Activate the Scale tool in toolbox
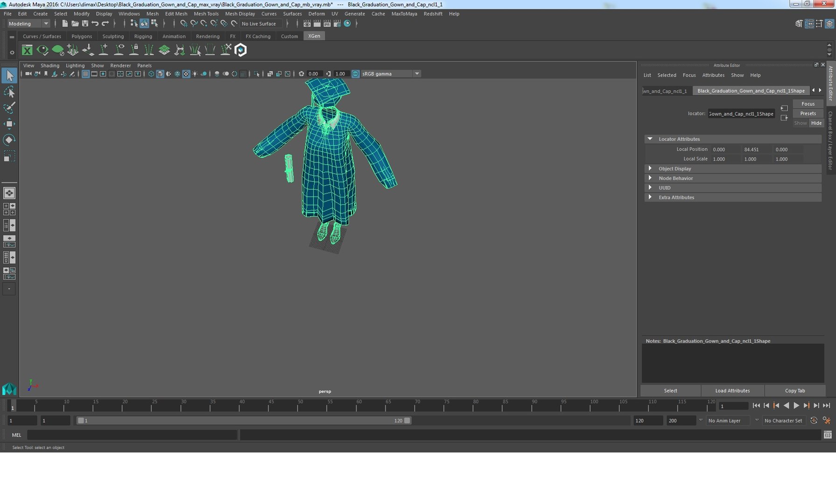Image resolution: width=836 pixels, height=504 pixels. click(x=9, y=156)
